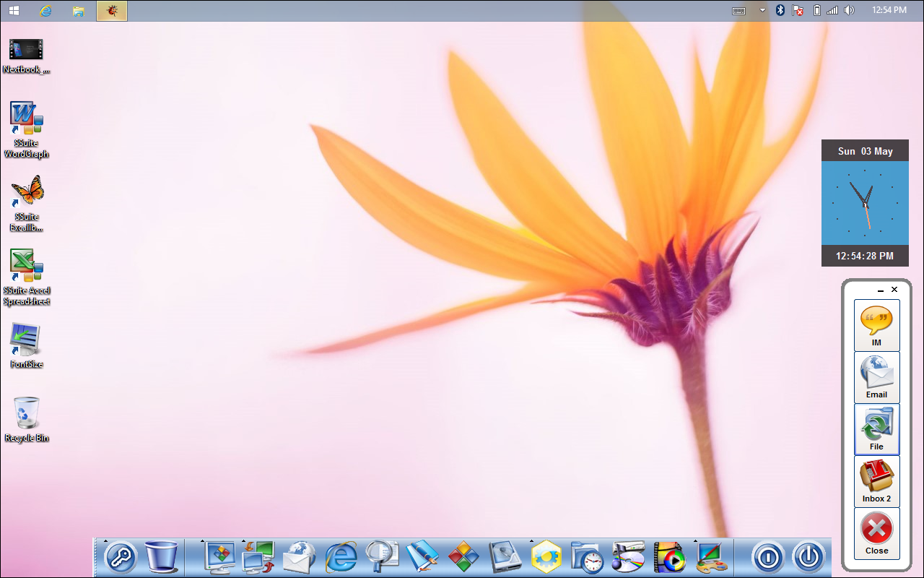Expand the arrow above the paint palette icon
This screenshot has height=578, width=924.
[696, 540]
